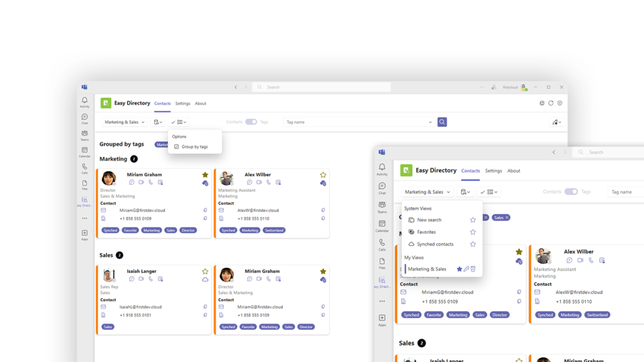Image resolution: width=644 pixels, height=362 pixels.
Task: Toggle favorite star on Alex Wilber in back window
Action: point(323,175)
